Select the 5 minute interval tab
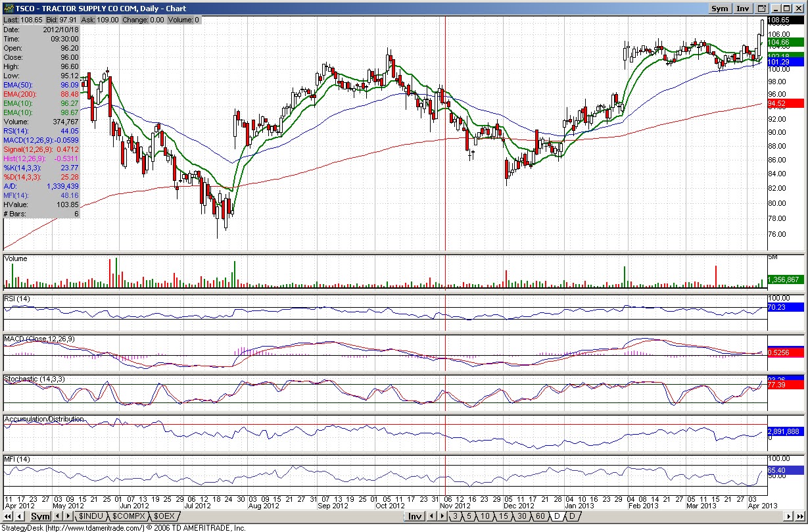Screen dimensions: 808x532 tap(469, 516)
